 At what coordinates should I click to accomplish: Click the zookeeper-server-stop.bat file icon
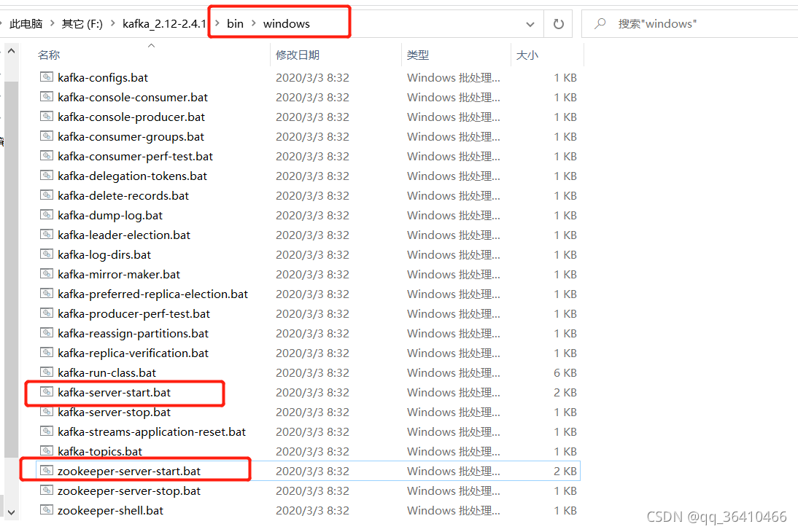[46, 490]
